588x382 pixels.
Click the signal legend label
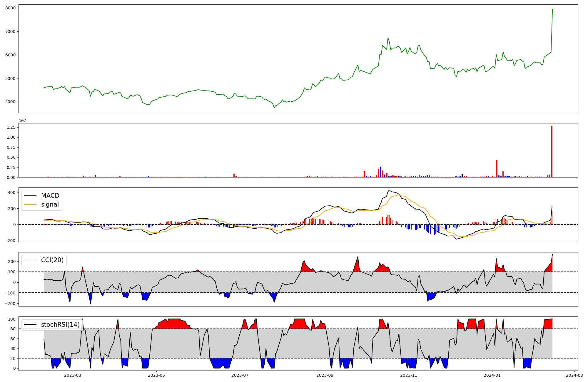click(50, 205)
